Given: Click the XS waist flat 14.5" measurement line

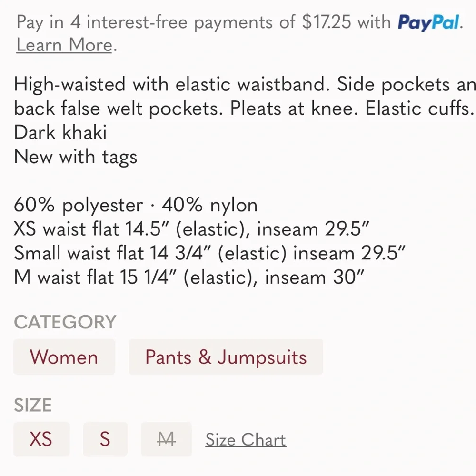Looking at the screenshot, I should click(192, 229).
